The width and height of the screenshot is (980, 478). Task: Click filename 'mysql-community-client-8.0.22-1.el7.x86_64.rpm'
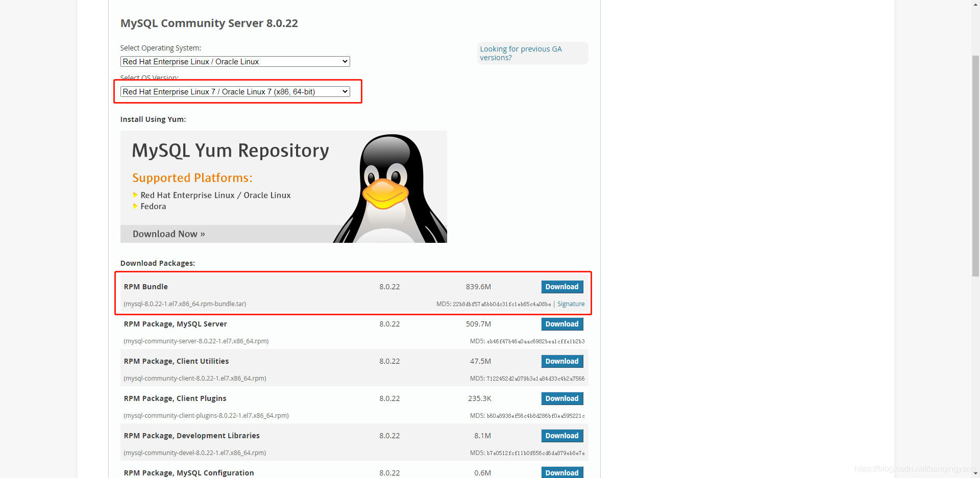tap(195, 379)
